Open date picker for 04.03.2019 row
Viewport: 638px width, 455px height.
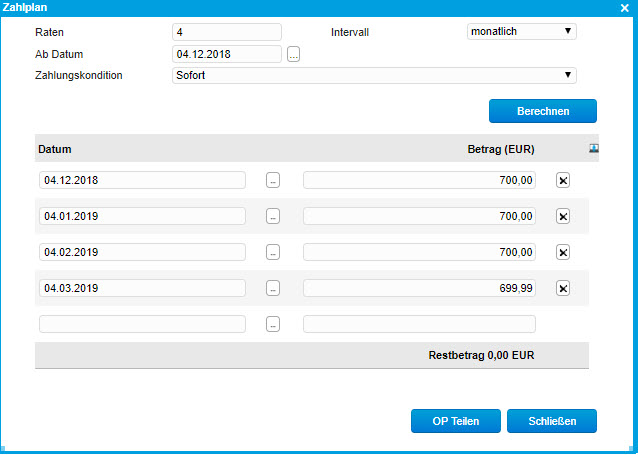coord(273,288)
